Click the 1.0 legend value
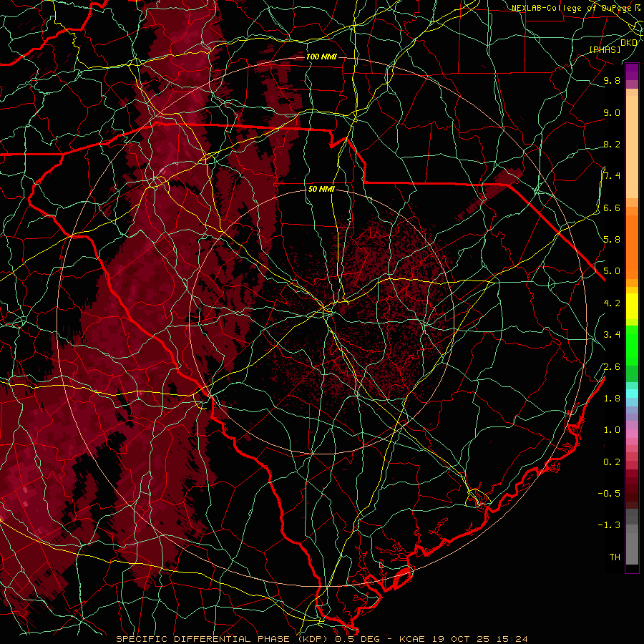644x644 pixels. [x=612, y=430]
